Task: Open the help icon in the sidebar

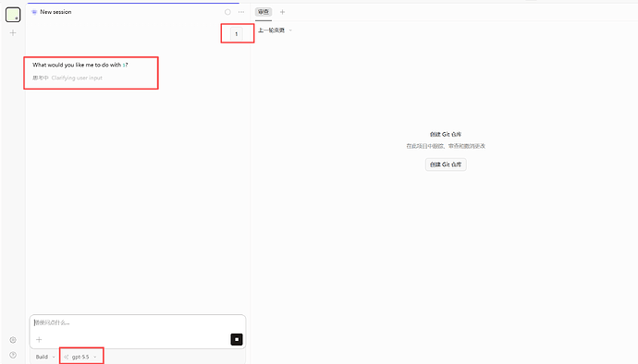Action: pyautogui.click(x=13, y=355)
